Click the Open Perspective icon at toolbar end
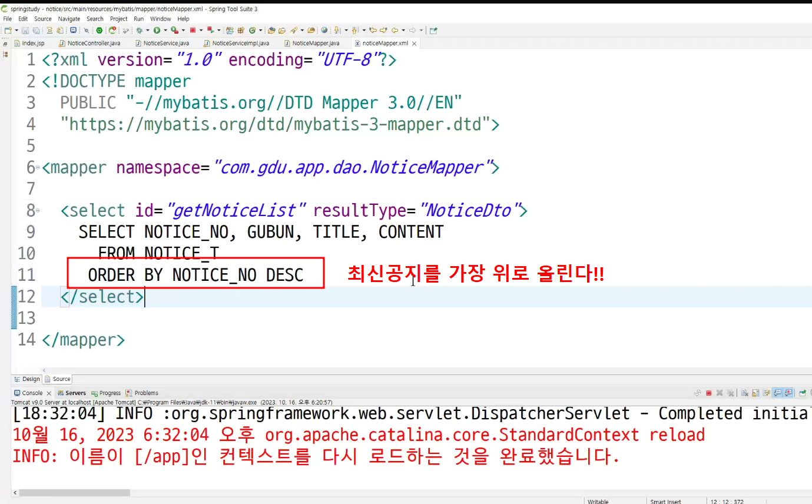 point(433,30)
